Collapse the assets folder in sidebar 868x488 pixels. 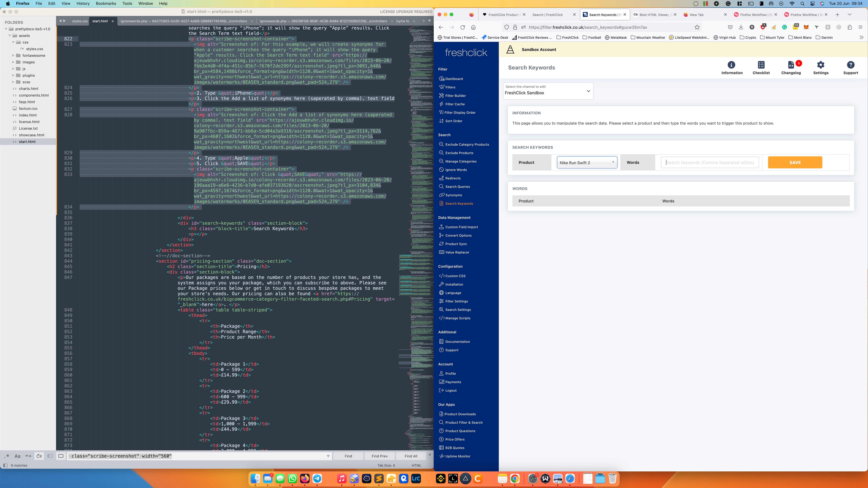point(9,35)
